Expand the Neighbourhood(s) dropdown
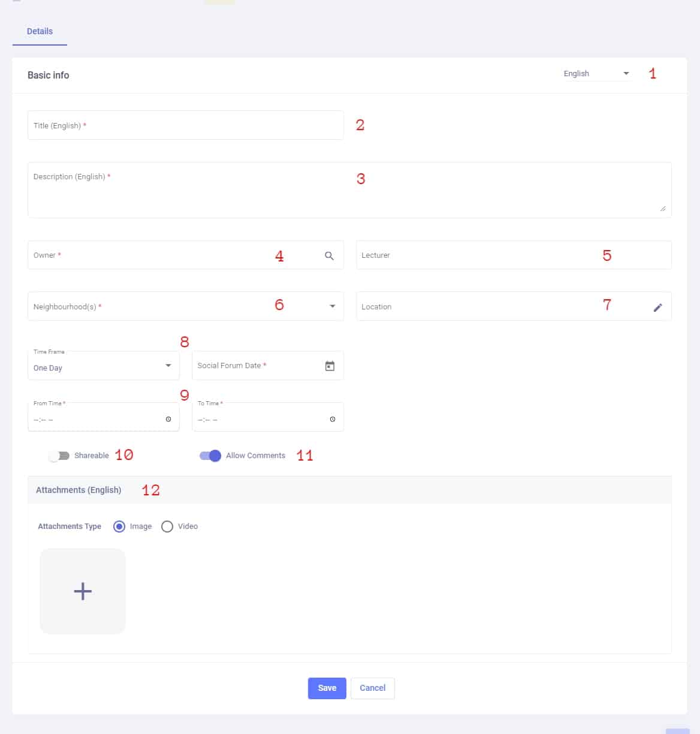This screenshot has width=700, height=734. pos(333,306)
